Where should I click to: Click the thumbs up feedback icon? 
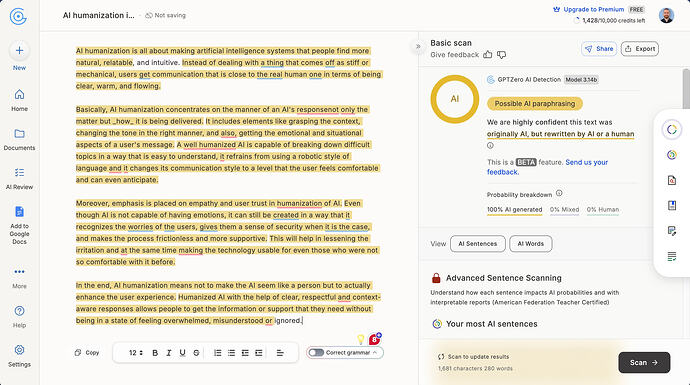coord(488,55)
